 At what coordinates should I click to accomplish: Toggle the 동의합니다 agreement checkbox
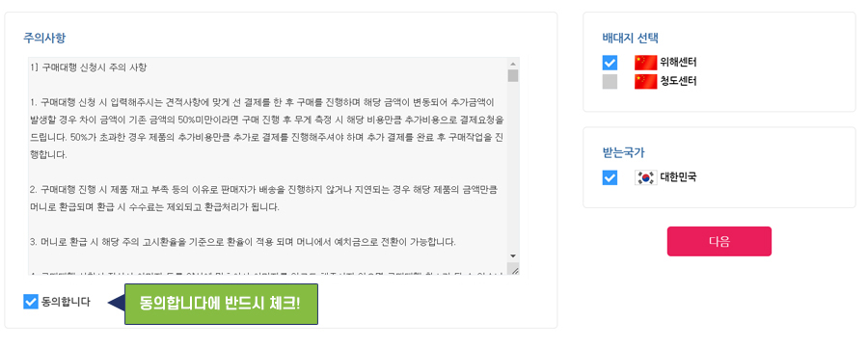click(x=31, y=302)
